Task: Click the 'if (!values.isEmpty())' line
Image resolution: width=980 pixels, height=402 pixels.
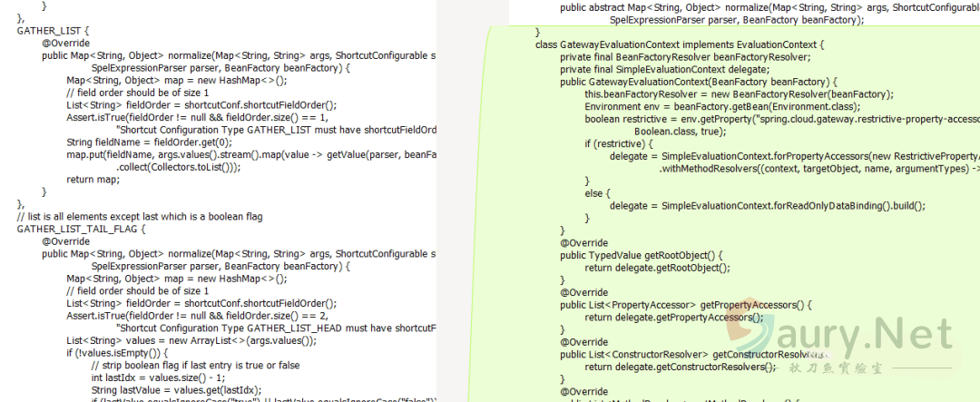Action: 117,353
